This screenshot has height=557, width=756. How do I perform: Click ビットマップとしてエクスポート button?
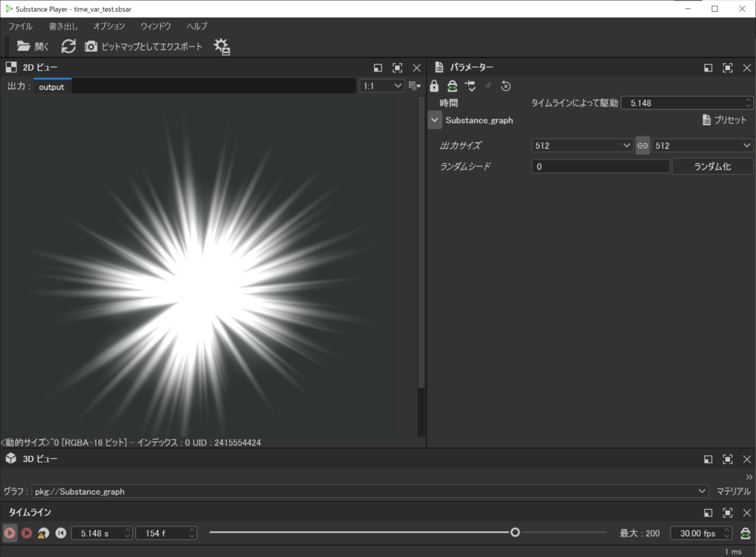143,46
